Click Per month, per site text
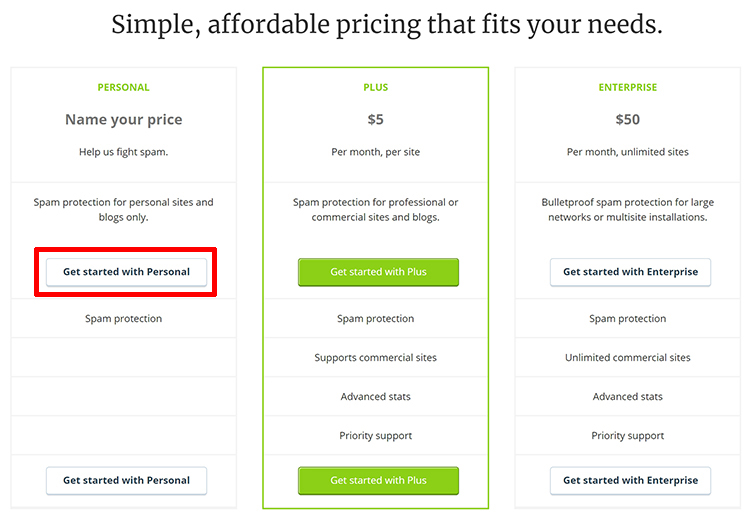The width and height of the screenshot is (750, 521). coord(375,152)
